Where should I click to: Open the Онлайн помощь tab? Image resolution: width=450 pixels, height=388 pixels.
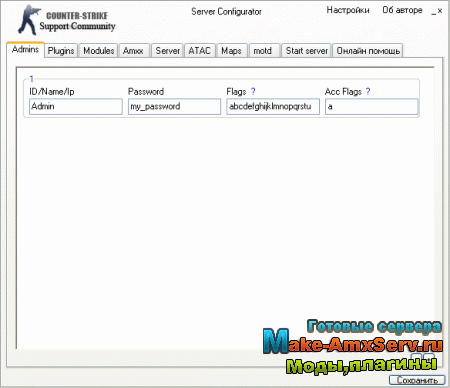click(368, 51)
